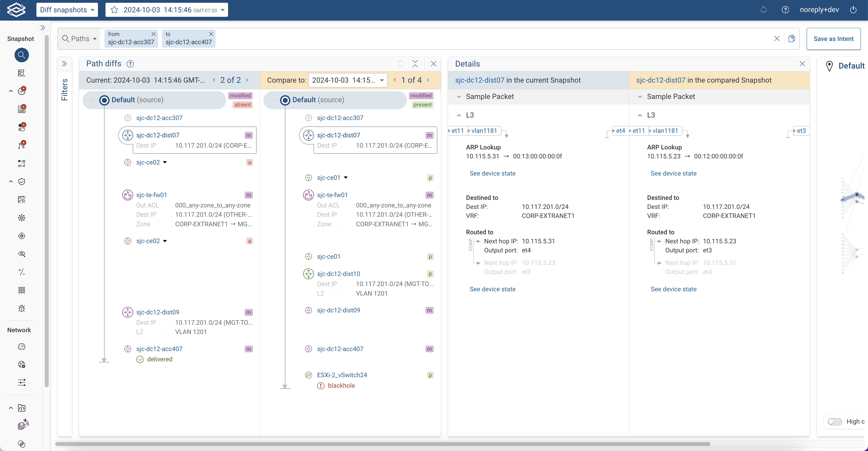Open the Paths search type menu
Image resolution: width=868 pixels, height=451 pixels.
point(80,39)
